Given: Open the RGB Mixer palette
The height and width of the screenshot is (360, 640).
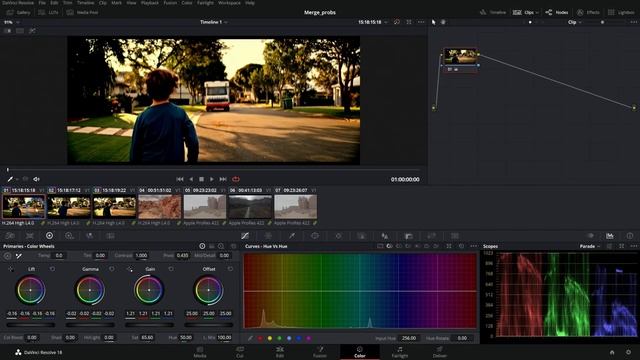Looking at the screenshot, I should pos(89,236).
